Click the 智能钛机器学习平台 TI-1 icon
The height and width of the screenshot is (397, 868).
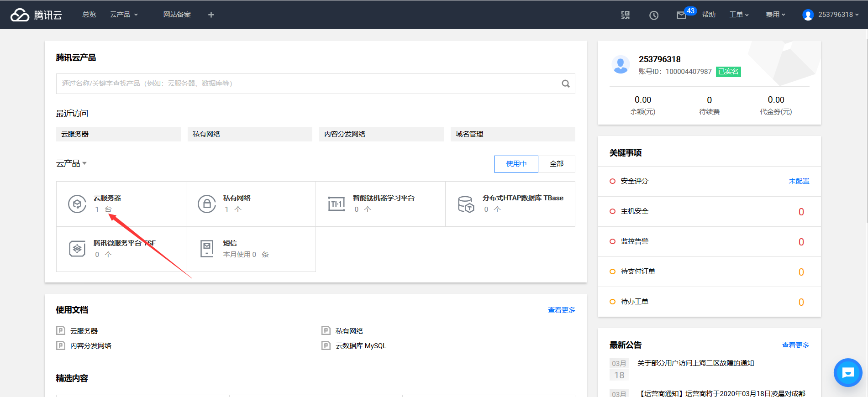(x=337, y=204)
